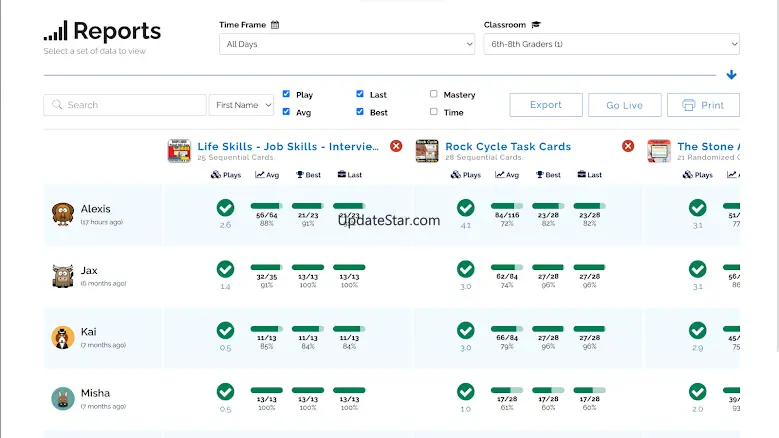Expand the Classroom dropdown
This screenshot has width=779, height=438.
click(x=610, y=44)
